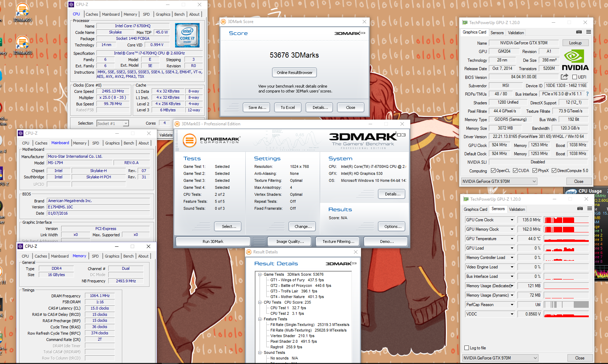
Task: Click Core Speed value field in CPU-Z
Action: click(x=113, y=91)
